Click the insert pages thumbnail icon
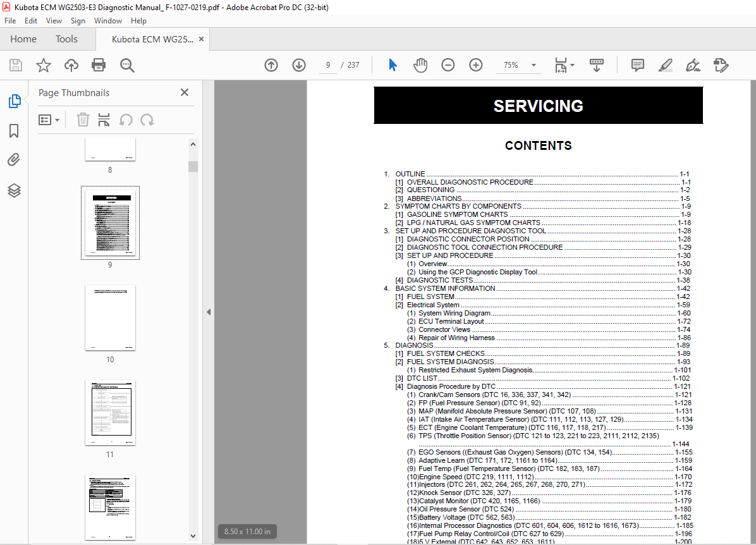The height and width of the screenshot is (545, 756). point(104,119)
